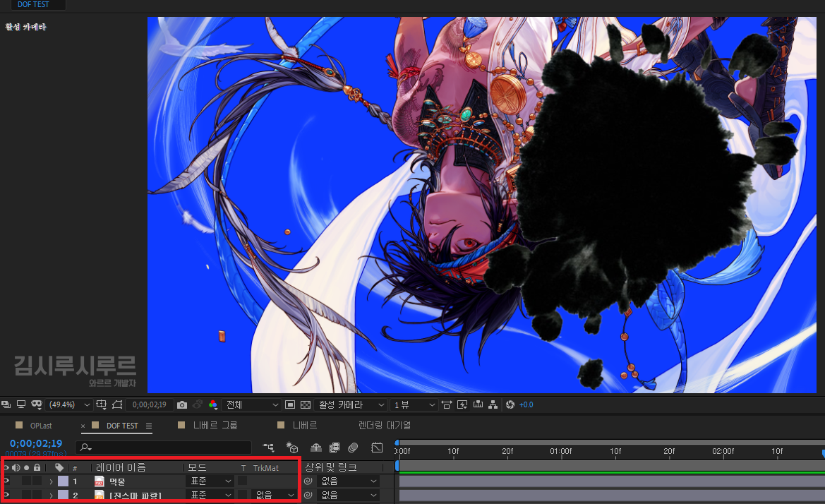Click the Primary Viewer monitor icon
Image resolution: width=825 pixels, height=504 pixels.
pos(21,404)
